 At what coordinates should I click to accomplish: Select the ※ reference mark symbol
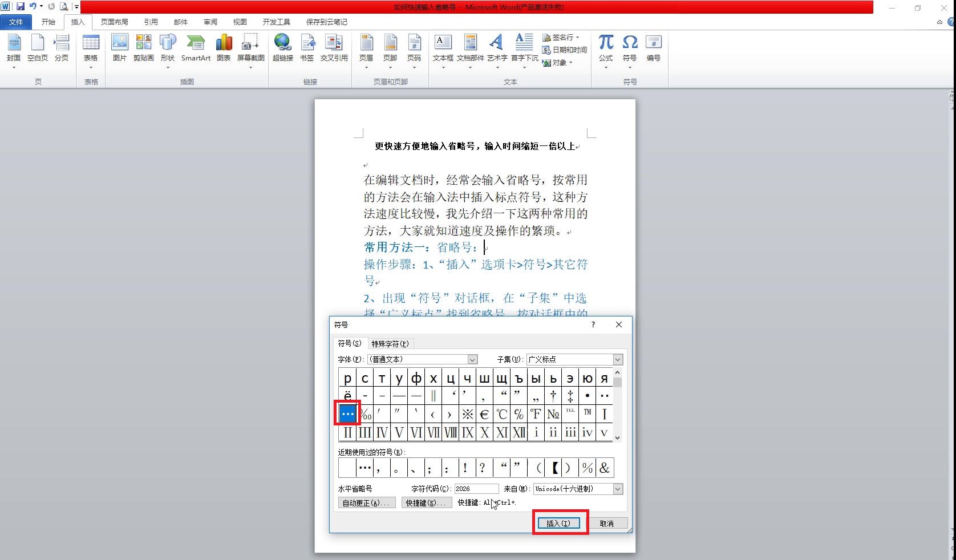[467, 413]
